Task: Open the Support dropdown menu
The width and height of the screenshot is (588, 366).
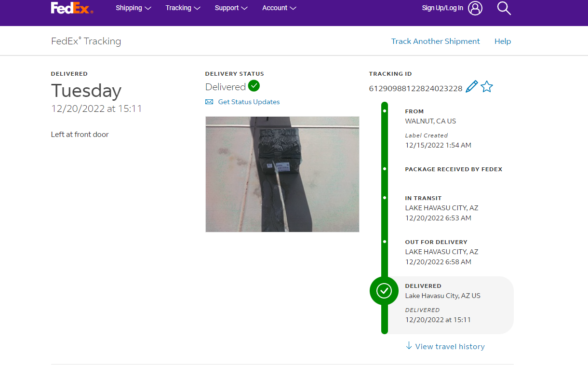Action: (x=231, y=8)
